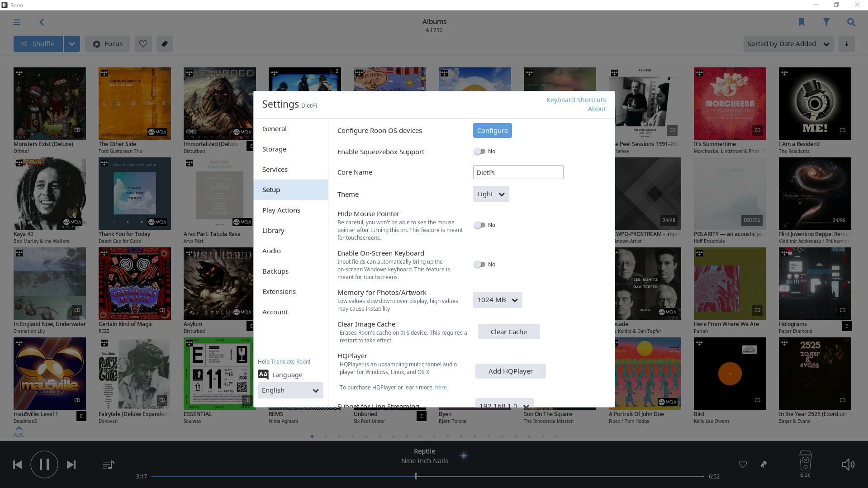Open the Services settings tab
The width and height of the screenshot is (868, 488).
[290, 170]
